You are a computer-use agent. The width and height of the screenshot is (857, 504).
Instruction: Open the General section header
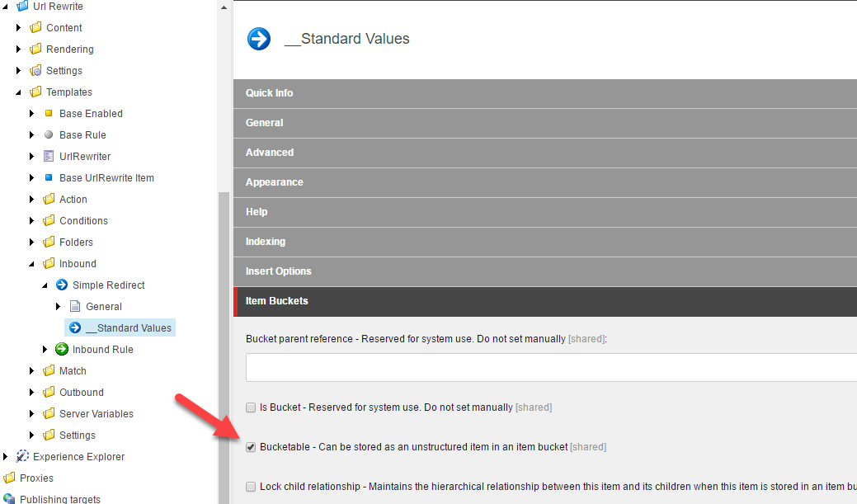545,123
